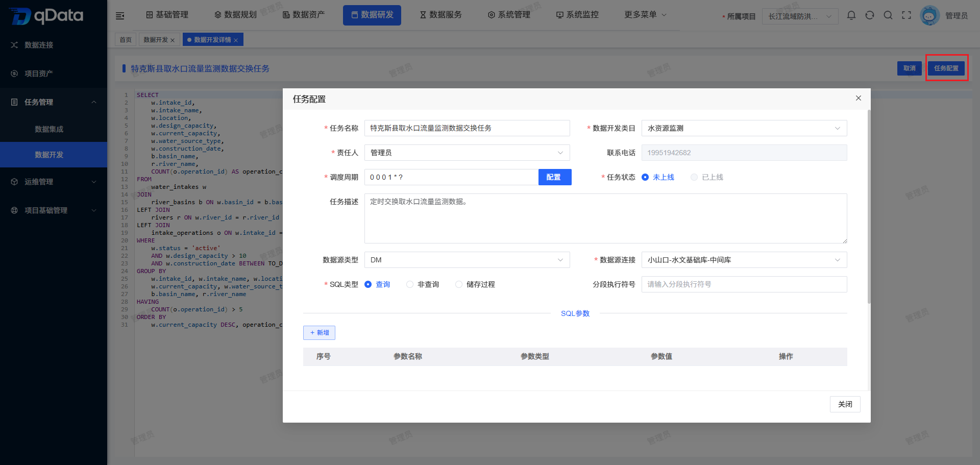The width and height of the screenshot is (980, 465).
Task: Open the 数据开发类目 dropdown
Action: coord(744,128)
